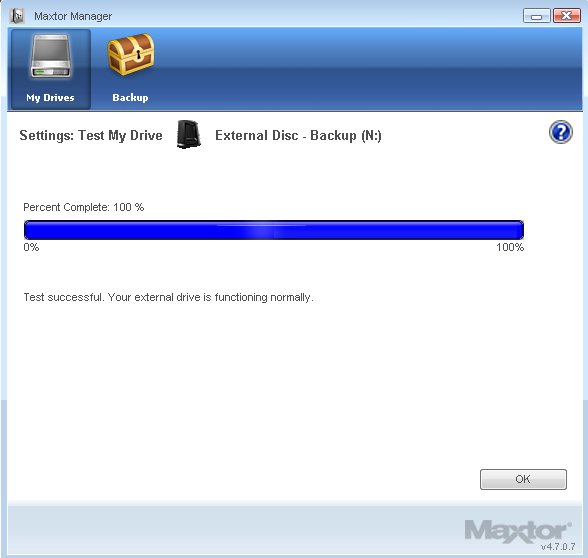588x558 pixels.
Task: Open help via the blue question mark
Action: tap(561, 132)
